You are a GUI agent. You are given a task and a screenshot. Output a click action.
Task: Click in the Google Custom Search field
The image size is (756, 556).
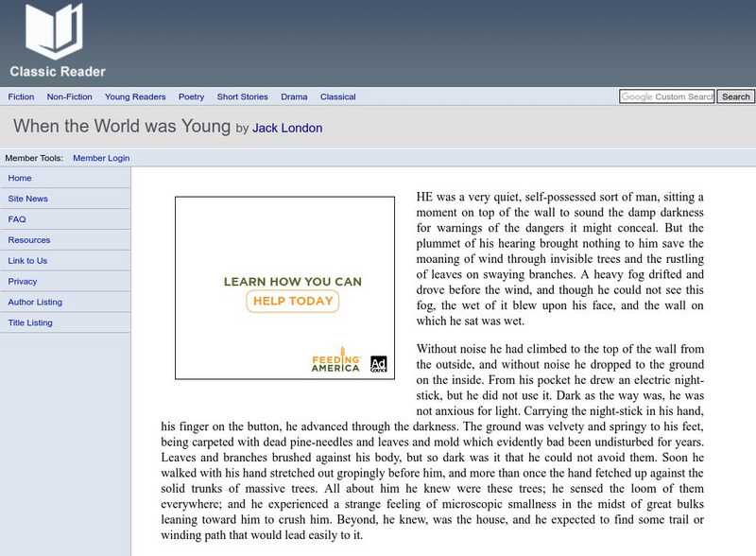[666, 96]
